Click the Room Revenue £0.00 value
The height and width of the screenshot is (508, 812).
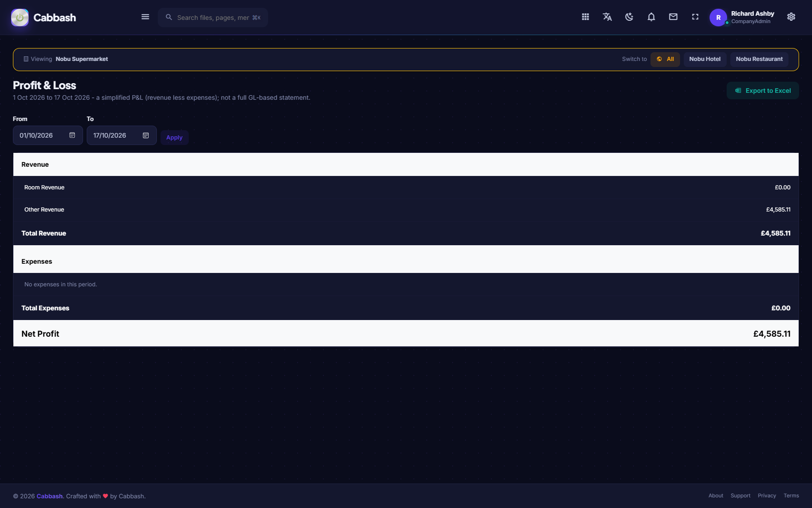[782, 187]
